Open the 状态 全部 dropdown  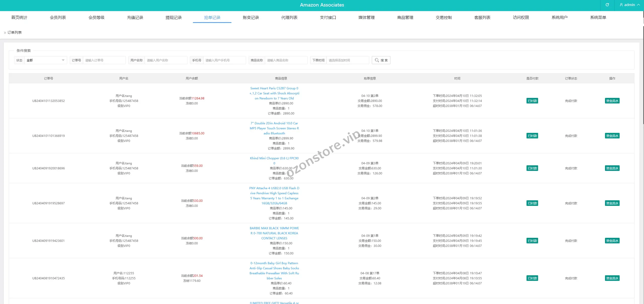pos(45,60)
